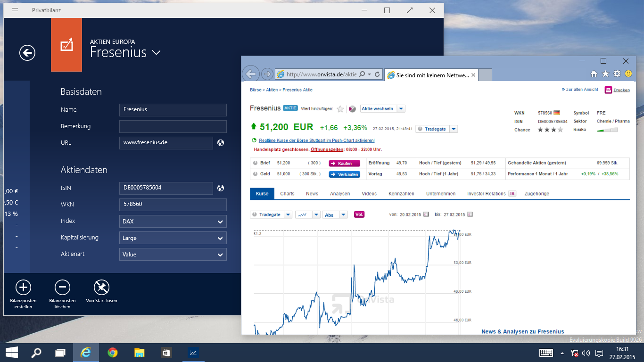This screenshot has height=362, width=644.
Task: Click the orange Aktien chart tile icon
Action: pyautogui.click(x=66, y=45)
